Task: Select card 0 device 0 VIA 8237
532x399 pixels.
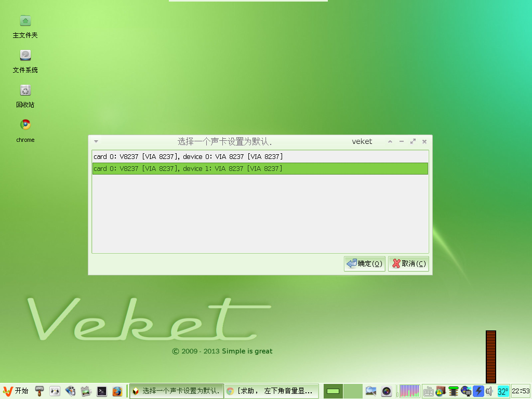Action: (x=260, y=156)
